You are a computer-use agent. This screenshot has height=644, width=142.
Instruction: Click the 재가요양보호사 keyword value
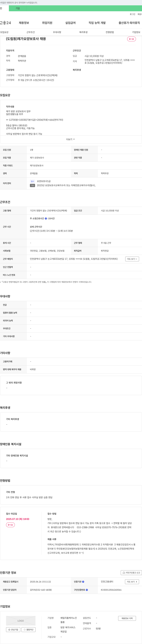tap(37, 165)
